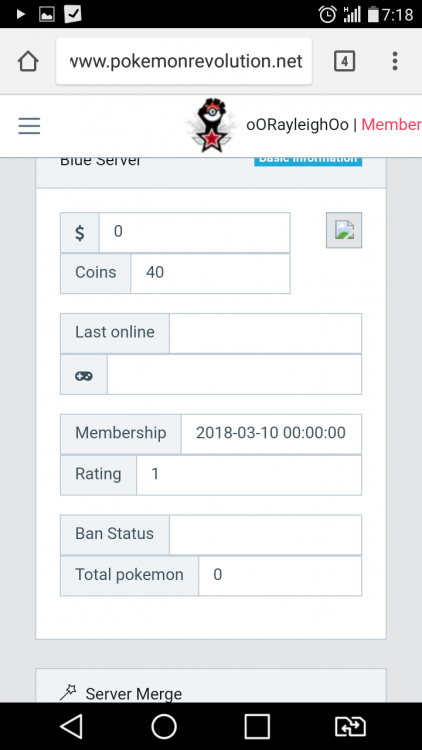The height and width of the screenshot is (750, 422).
Task: Tap the checkmark notification icon in status bar
Action: tap(73, 14)
